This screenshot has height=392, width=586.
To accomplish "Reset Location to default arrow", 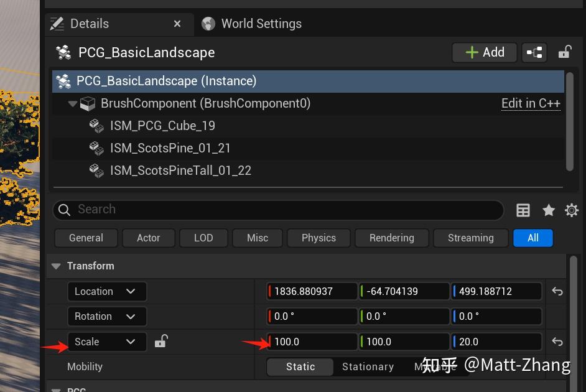I will [x=557, y=291].
